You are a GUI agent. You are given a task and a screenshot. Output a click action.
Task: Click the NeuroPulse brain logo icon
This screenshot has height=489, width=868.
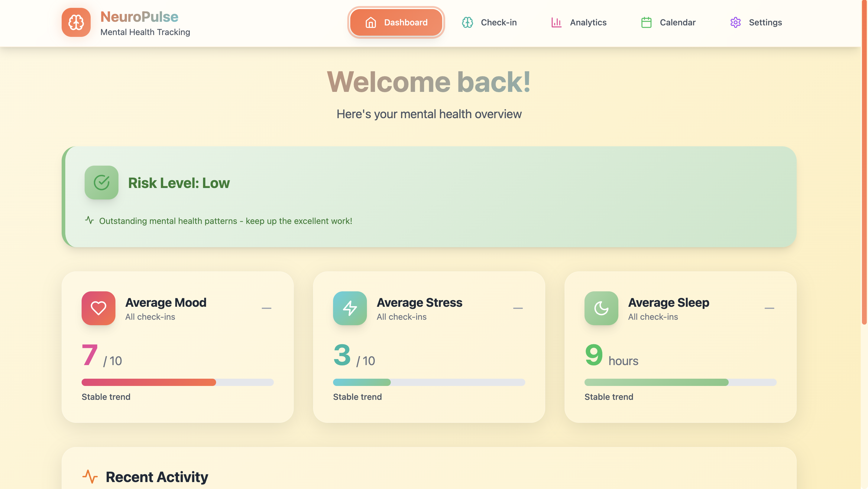(x=76, y=22)
